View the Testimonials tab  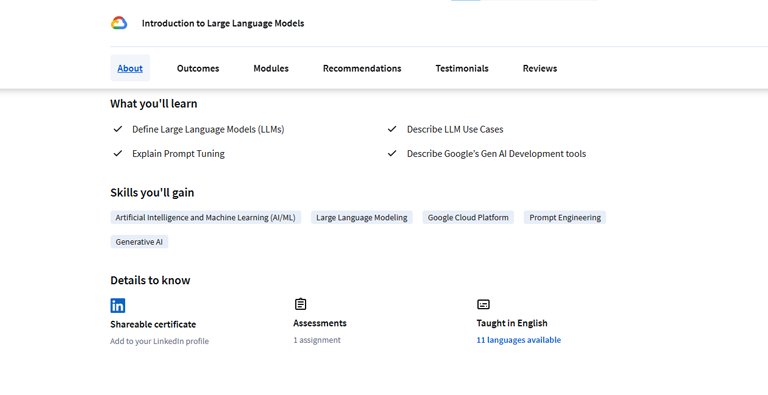pyautogui.click(x=462, y=68)
